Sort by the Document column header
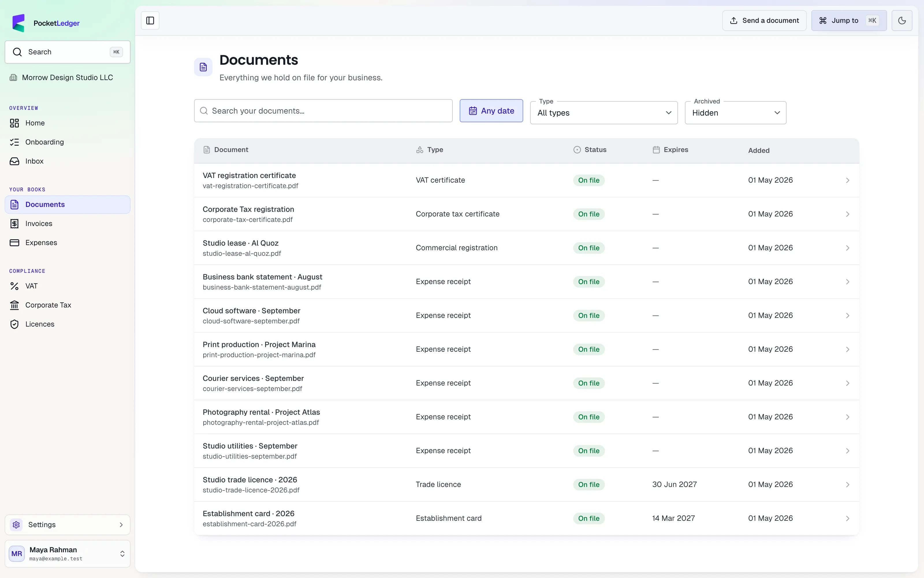The image size is (924, 578). tap(226, 150)
